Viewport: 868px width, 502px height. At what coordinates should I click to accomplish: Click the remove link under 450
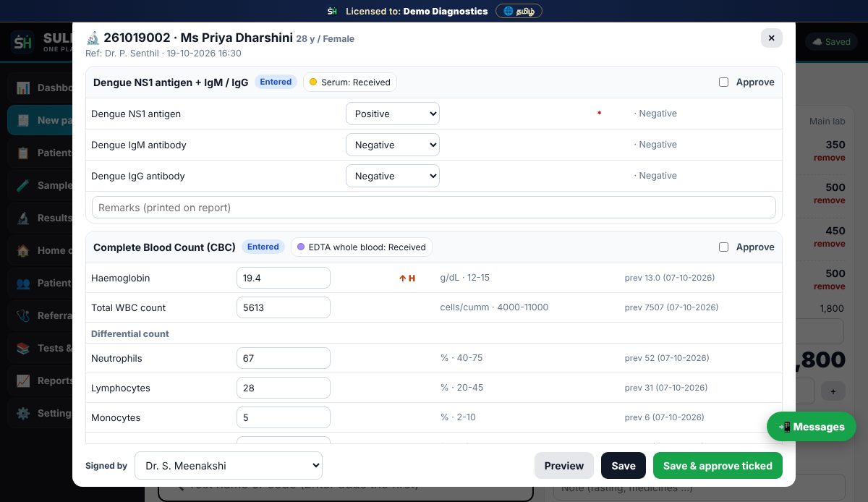click(829, 244)
